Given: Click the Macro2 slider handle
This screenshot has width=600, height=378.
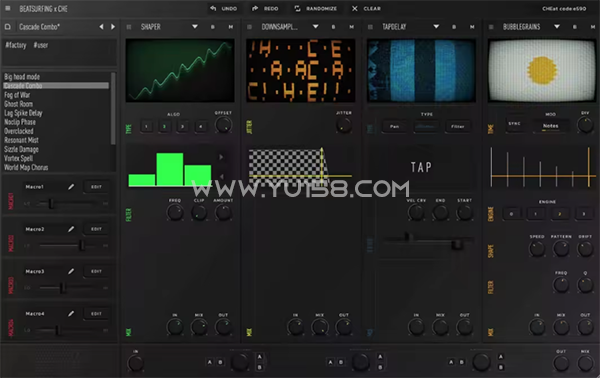Looking at the screenshot, I should pos(82,246).
